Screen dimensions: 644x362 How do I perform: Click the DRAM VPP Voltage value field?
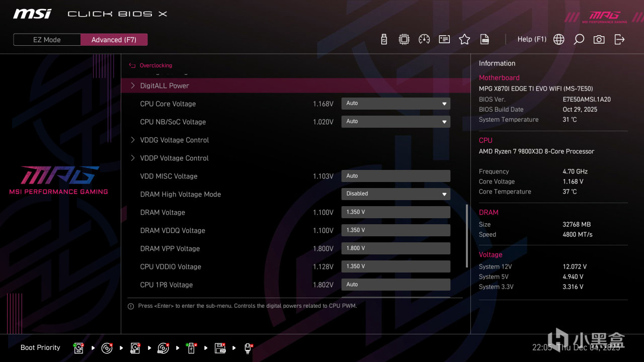pos(395,248)
